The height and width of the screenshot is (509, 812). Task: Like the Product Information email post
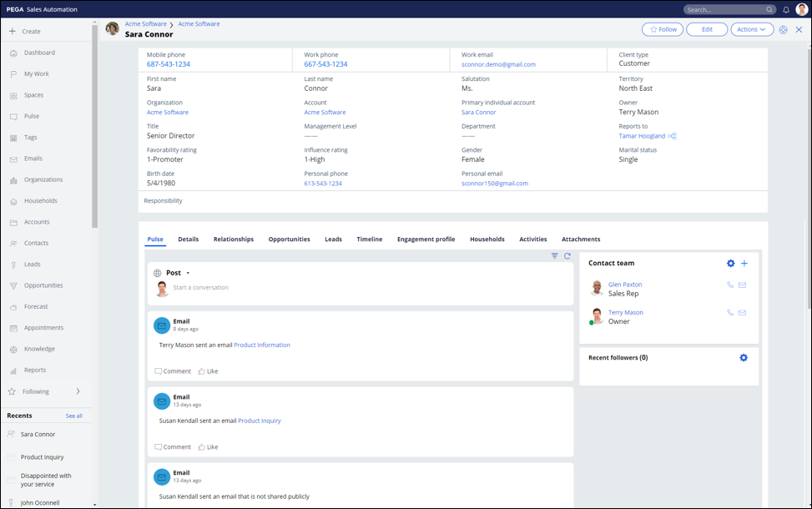(208, 371)
